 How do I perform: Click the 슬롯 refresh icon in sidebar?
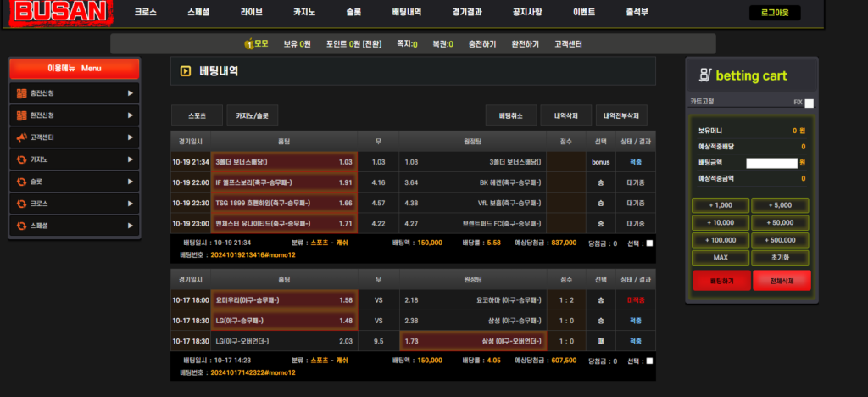point(21,182)
